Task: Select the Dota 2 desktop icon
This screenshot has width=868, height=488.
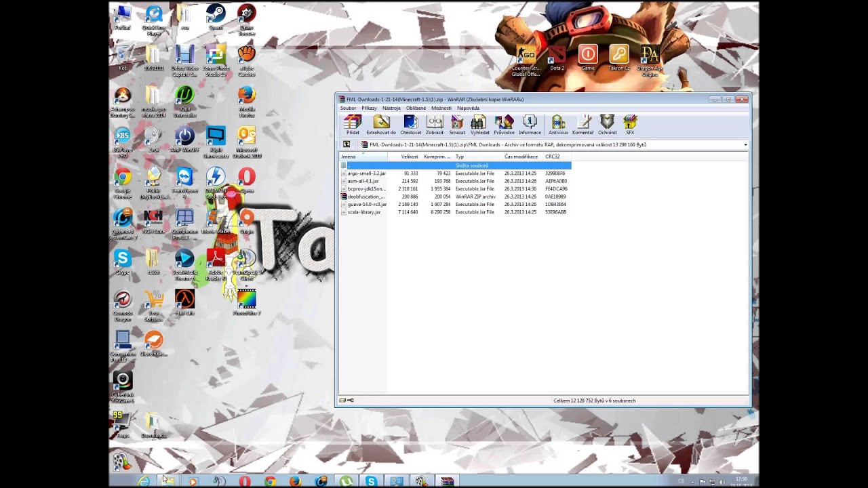Action: (x=557, y=58)
